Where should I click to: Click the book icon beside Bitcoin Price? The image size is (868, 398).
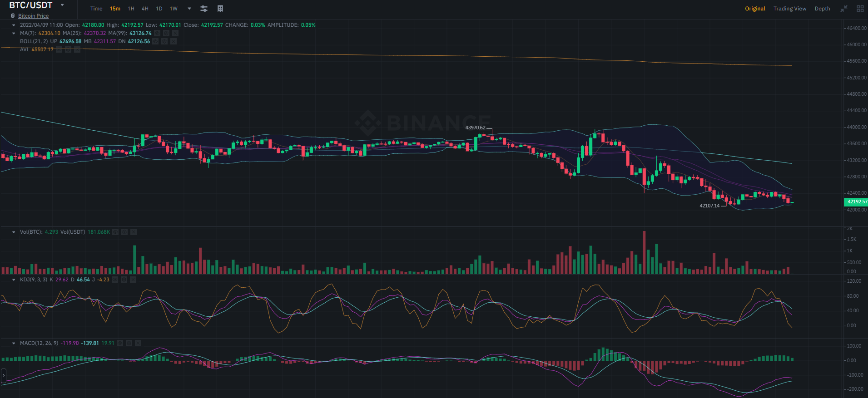[13, 16]
